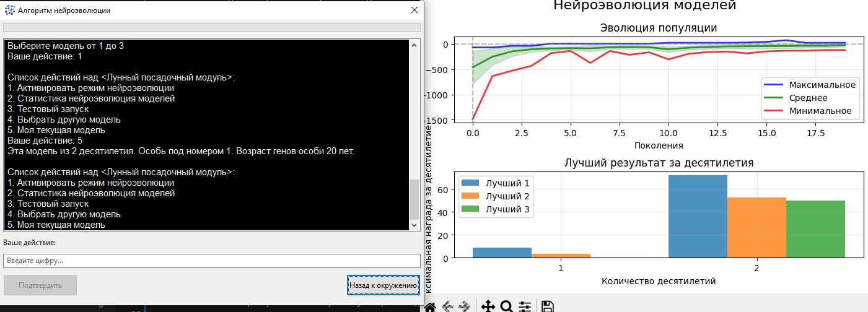Focus the Введите цифру input field
This screenshot has height=312, width=868.
click(212, 261)
